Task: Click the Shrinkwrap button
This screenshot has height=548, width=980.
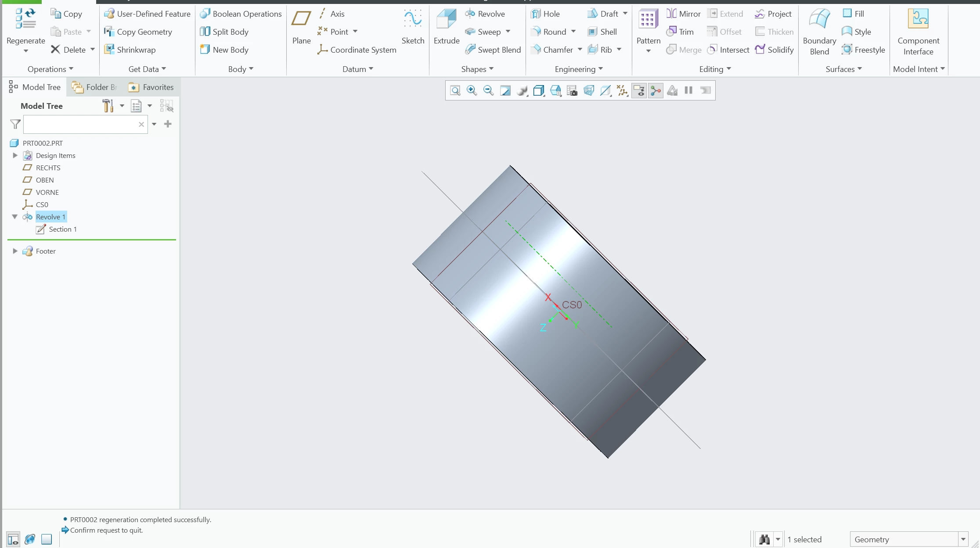Action: pyautogui.click(x=130, y=50)
